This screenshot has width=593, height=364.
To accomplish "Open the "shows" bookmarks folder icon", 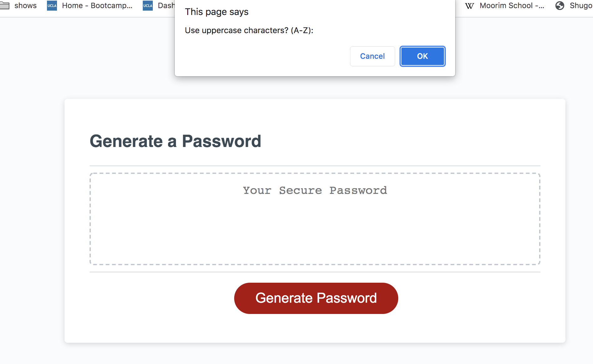I will (5, 5).
